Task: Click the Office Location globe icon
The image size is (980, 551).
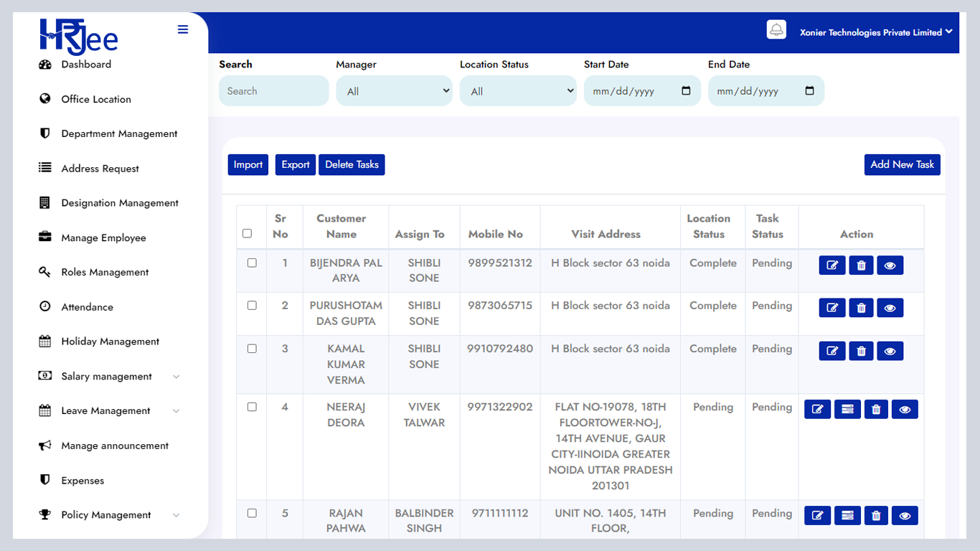Action: pos(45,99)
